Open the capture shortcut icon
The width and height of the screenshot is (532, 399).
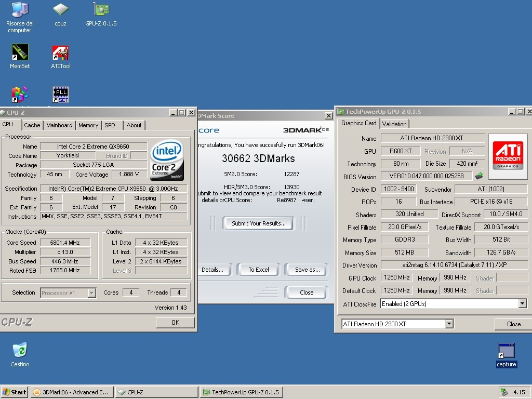(x=506, y=352)
